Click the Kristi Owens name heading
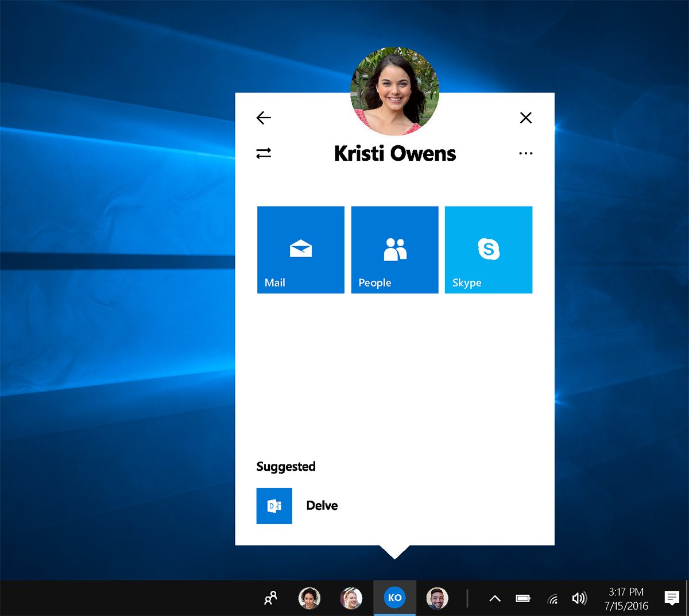The width and height of the screenshot is (689, 616). point(395,153)
